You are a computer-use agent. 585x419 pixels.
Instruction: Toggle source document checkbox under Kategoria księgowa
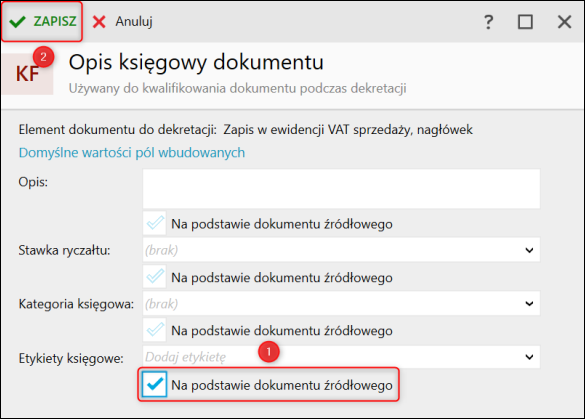(x=154, y=330)
